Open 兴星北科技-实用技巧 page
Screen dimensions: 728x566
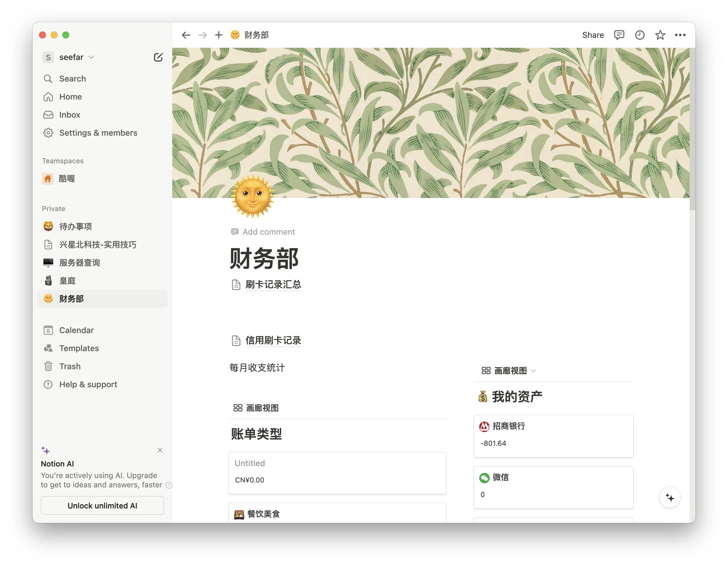click(103, 245)
